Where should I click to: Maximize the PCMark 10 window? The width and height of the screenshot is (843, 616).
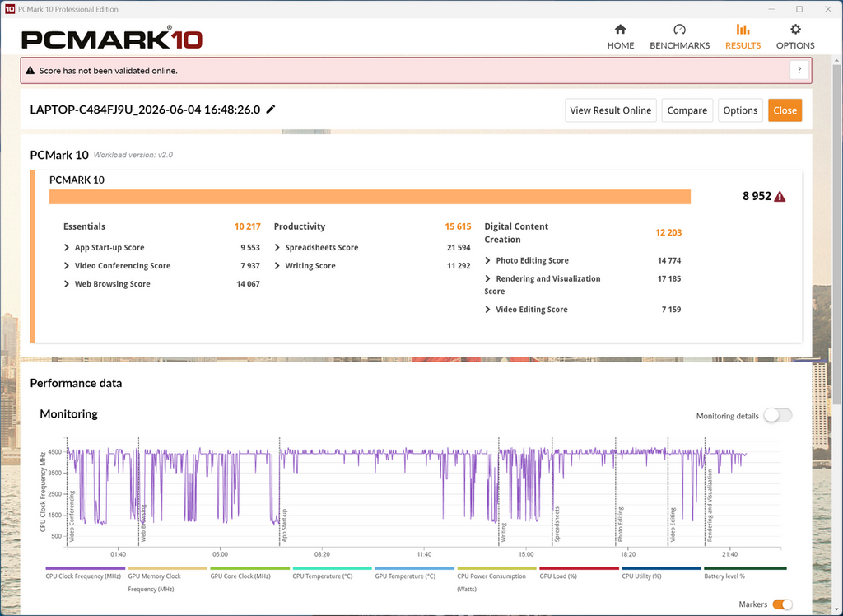799,9
